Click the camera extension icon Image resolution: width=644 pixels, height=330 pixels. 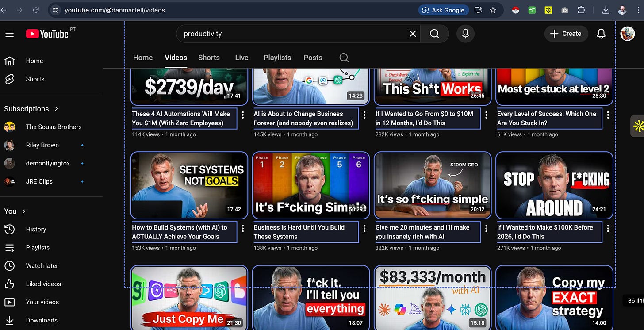point(565,10)
